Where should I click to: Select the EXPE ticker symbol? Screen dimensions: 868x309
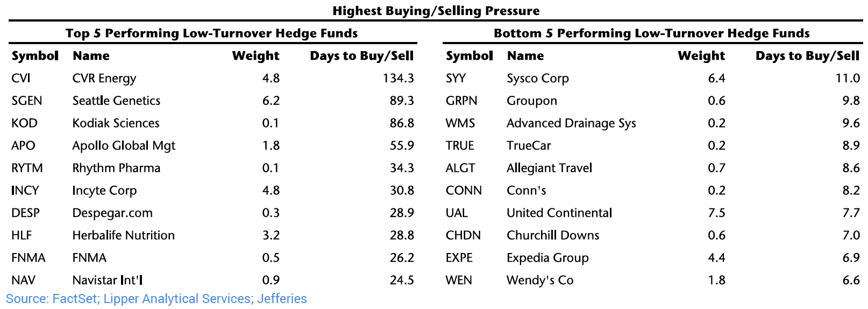(x=459, y=258)
